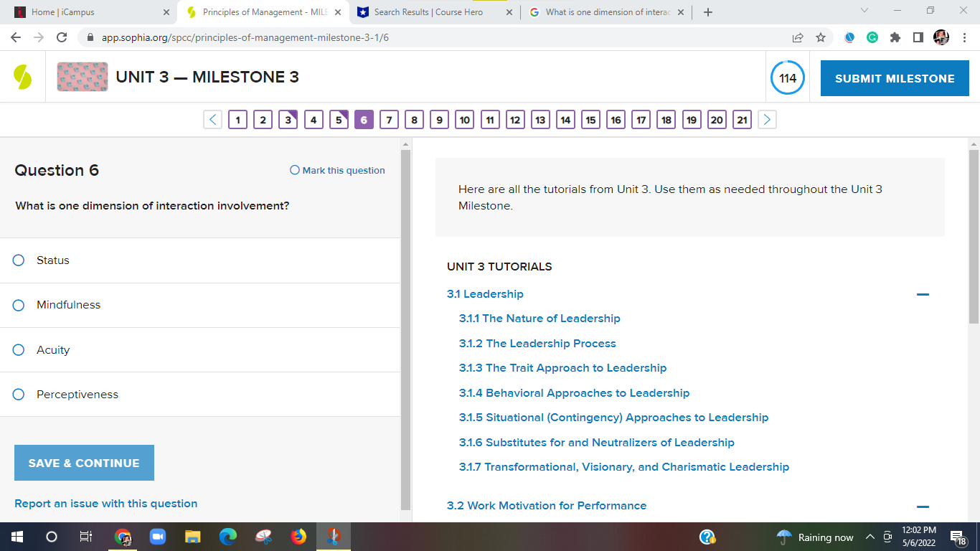Go to previous question with left chevron
This screenshot has width=980, height=551.
pos(212,120)
